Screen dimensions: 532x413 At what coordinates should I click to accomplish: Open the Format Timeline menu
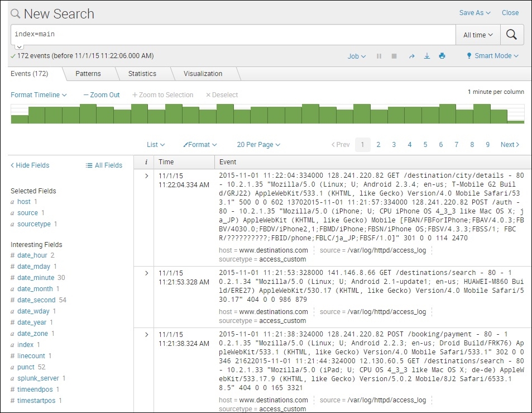pyautogui.click(x=39, y=95)
